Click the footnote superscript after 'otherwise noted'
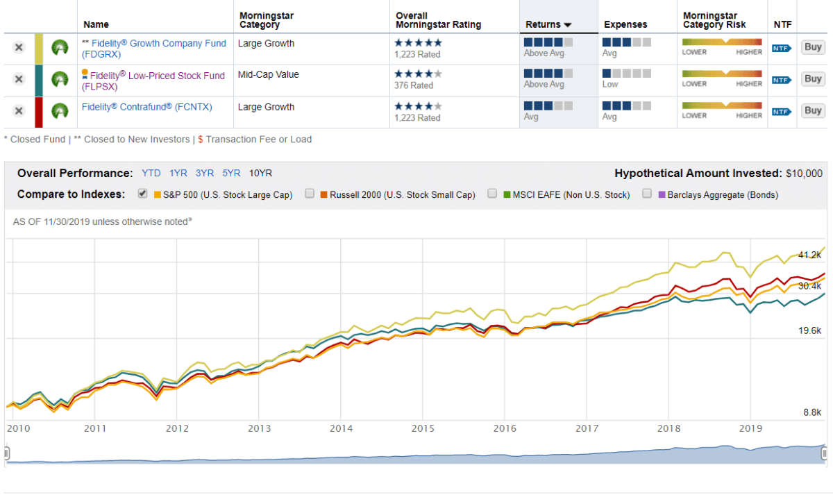The image size is (833, 504). click(x=190, y=220)
